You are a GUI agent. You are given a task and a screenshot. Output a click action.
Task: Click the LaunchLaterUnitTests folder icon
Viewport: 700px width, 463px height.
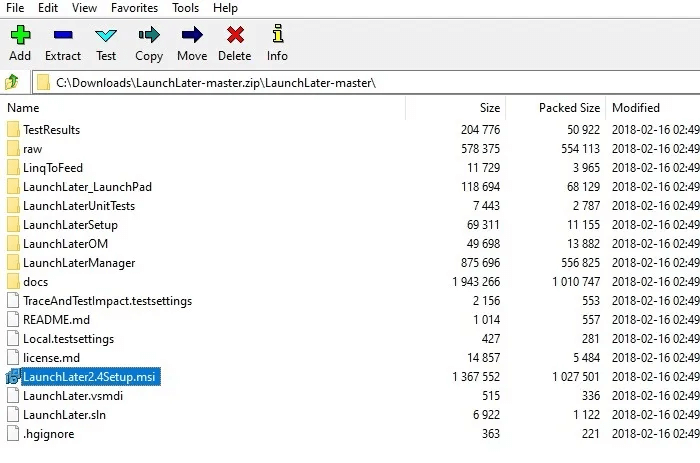(13, 206)
